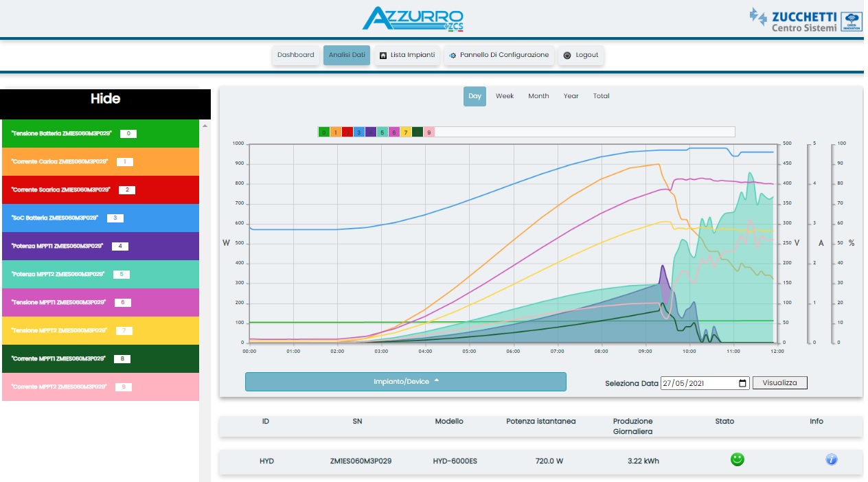Click the Azzurro ZCS logo

click(x=413, y=19)
